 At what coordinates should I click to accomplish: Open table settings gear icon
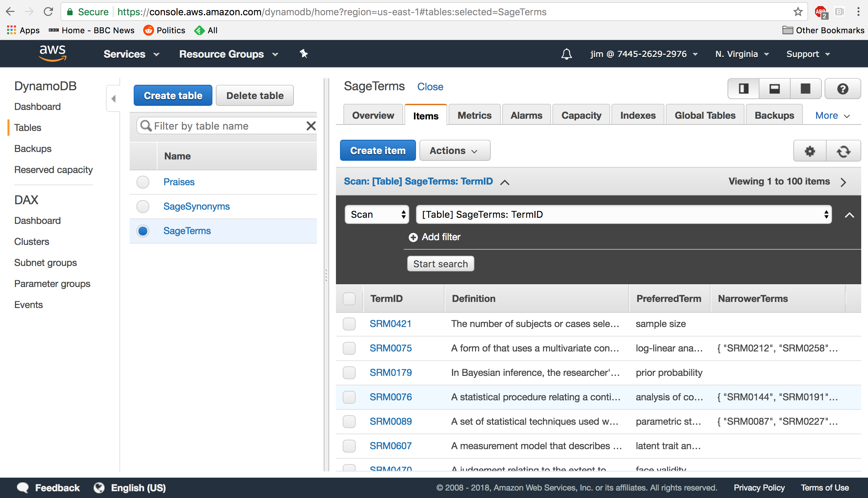click(810, 151)
